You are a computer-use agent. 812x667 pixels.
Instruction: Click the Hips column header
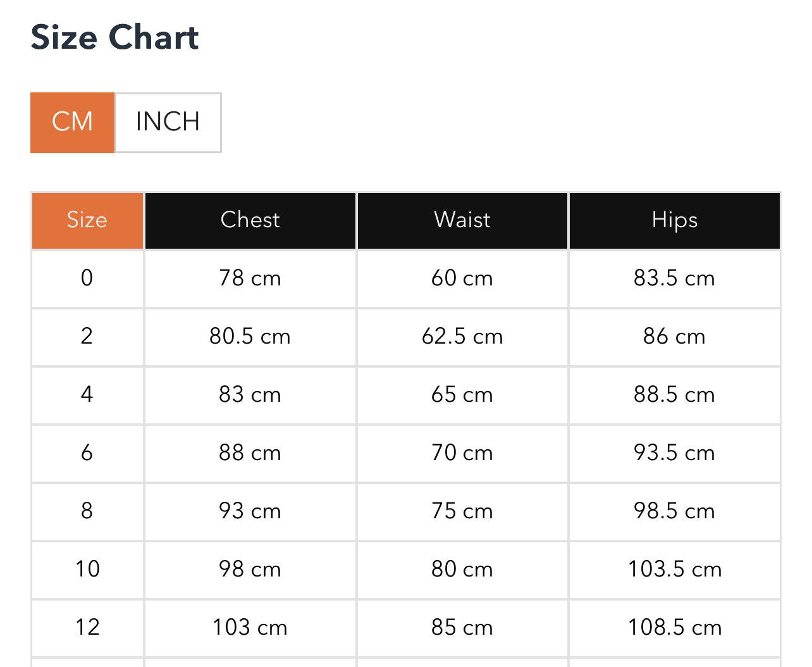(x=675, y=220)
